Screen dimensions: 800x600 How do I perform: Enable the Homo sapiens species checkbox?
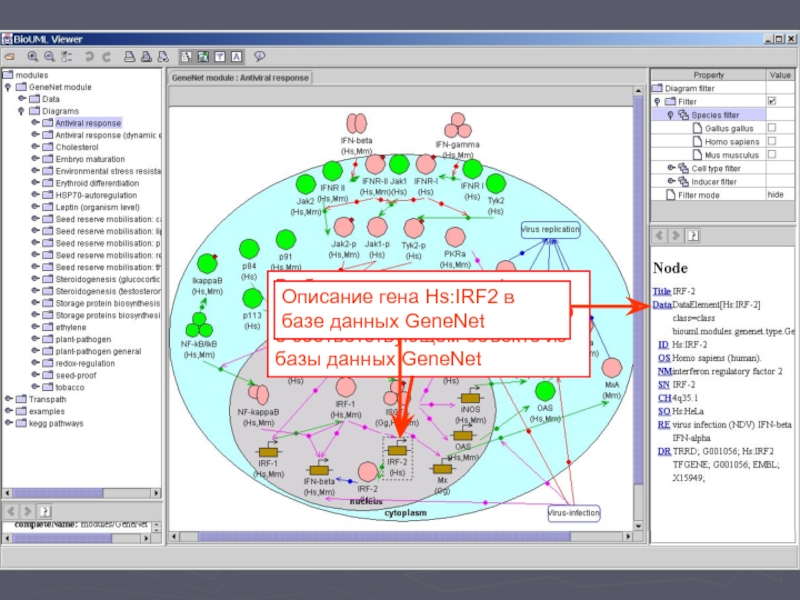[771, 142]
